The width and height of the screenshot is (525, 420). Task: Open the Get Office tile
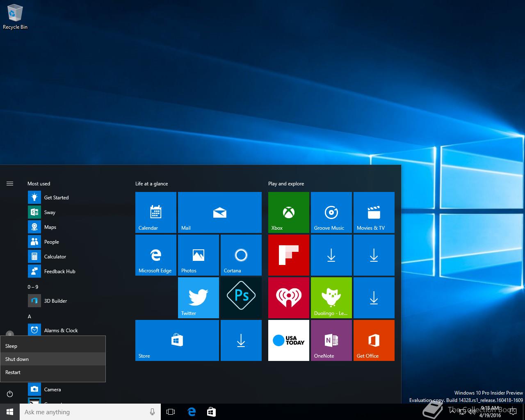[374, 340]
